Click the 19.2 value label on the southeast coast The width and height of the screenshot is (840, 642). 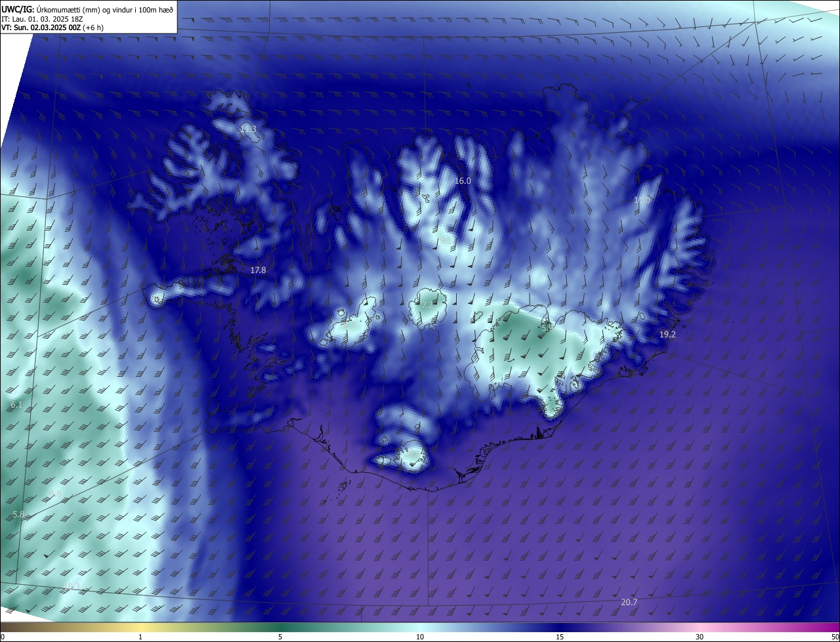point(667,335)
